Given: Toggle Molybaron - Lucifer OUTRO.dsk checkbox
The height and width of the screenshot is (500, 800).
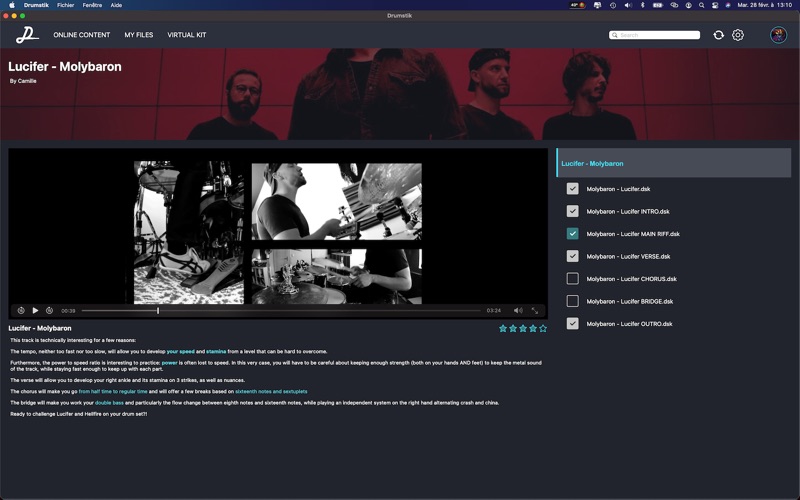Looking at the screenshot, I should [x=572, y=323].
